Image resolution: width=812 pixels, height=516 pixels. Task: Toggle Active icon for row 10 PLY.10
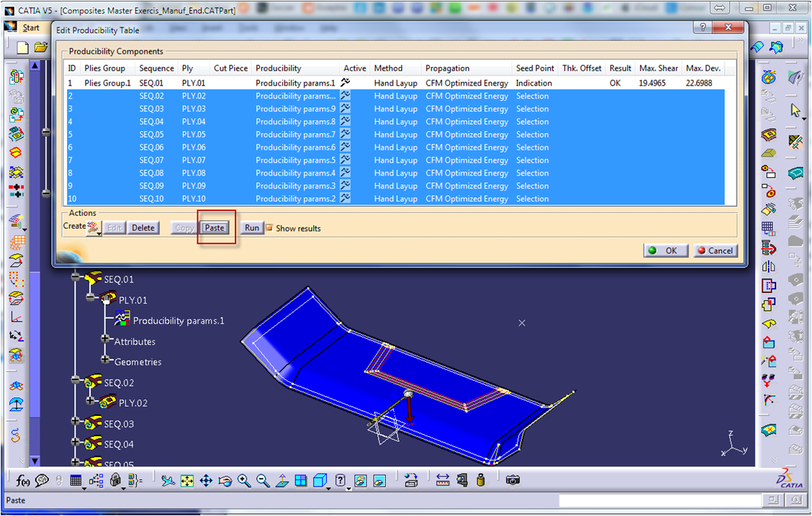point(346,199)
